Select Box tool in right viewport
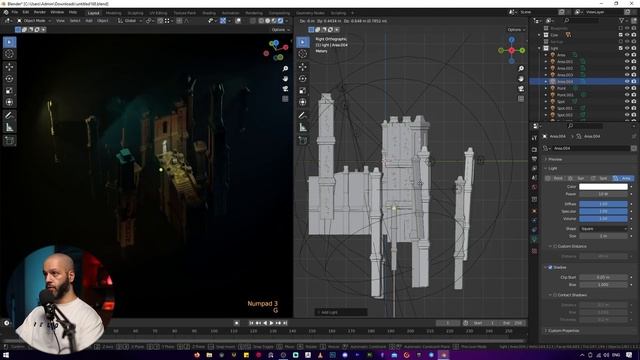This screenshot has height=360, width=640. [x=303, y=42]
